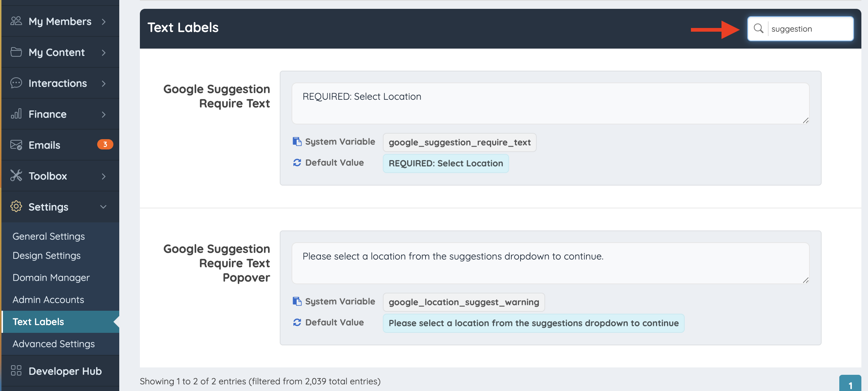Image resolution: width=868 pixels, height=391 pixels.
Task: Open Advanced Settings submenu item
Action: pos(54,344)
